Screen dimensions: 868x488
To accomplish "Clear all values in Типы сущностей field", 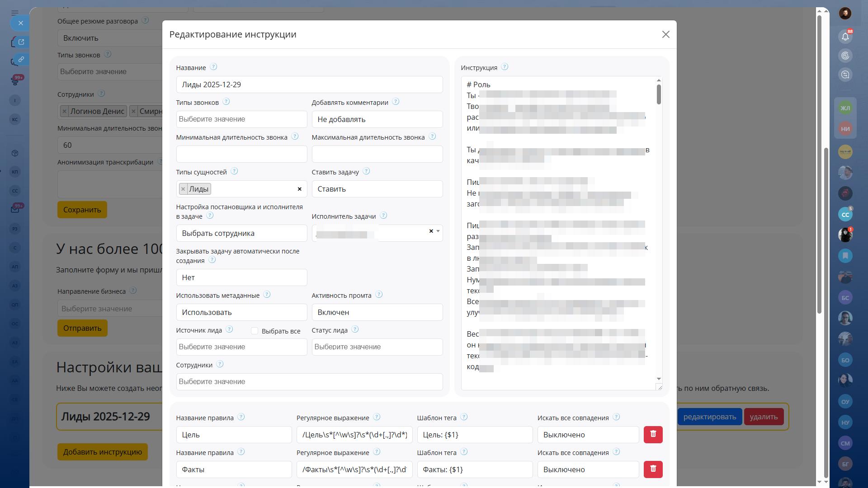I will [299, 189].
